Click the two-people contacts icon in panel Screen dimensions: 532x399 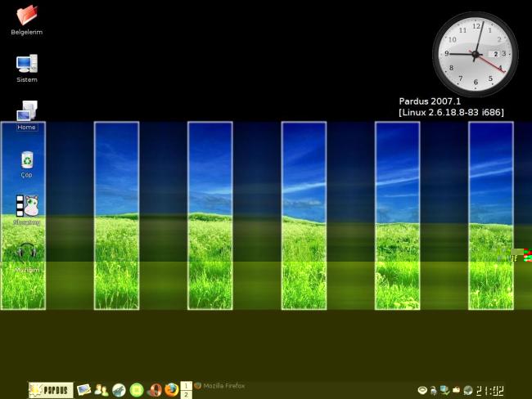point(101,390)
